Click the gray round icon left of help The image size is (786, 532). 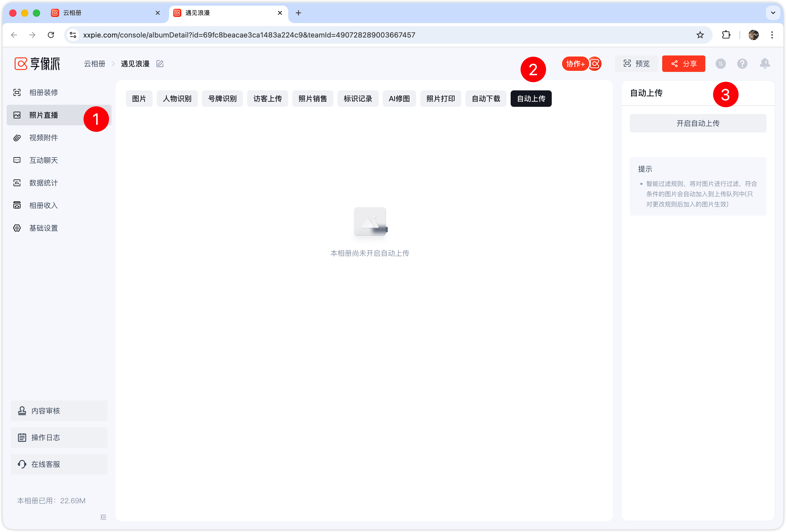(720, 63)
